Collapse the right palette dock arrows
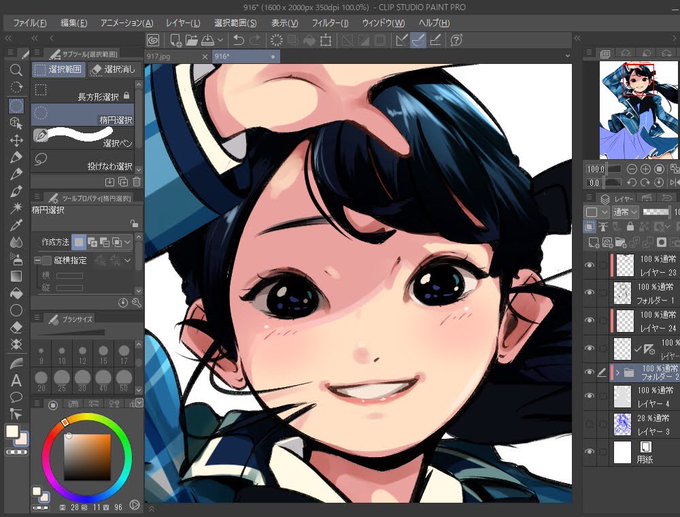Image resolution: width=680 pixels, height=517 pixels. (x=577, y=38)
